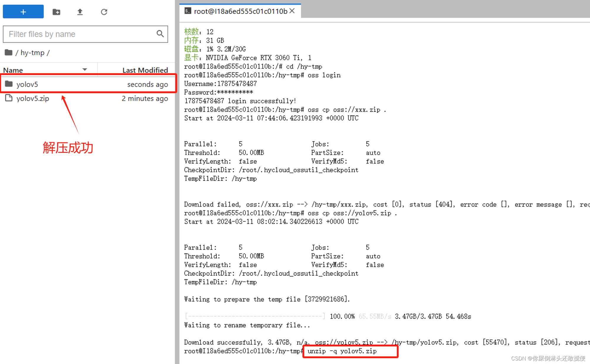Click the upload files icon

point(80,12)
